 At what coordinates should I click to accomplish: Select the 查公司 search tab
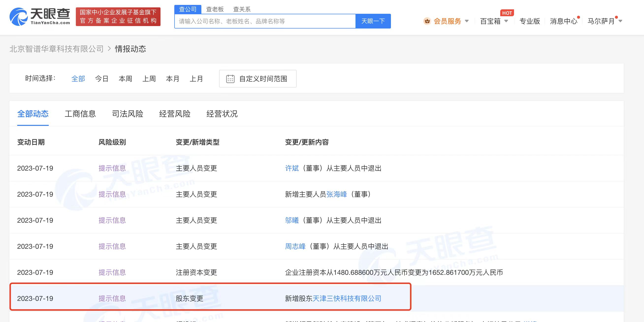tap(188, 9)
